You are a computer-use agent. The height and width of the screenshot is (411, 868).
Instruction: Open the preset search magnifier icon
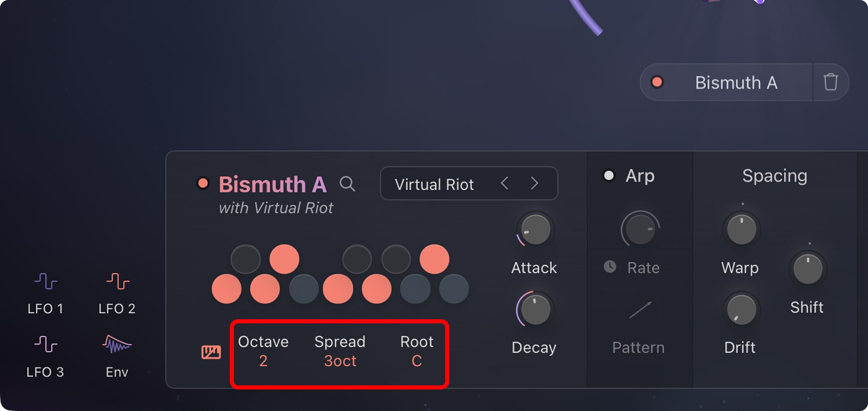click(347, 184)
